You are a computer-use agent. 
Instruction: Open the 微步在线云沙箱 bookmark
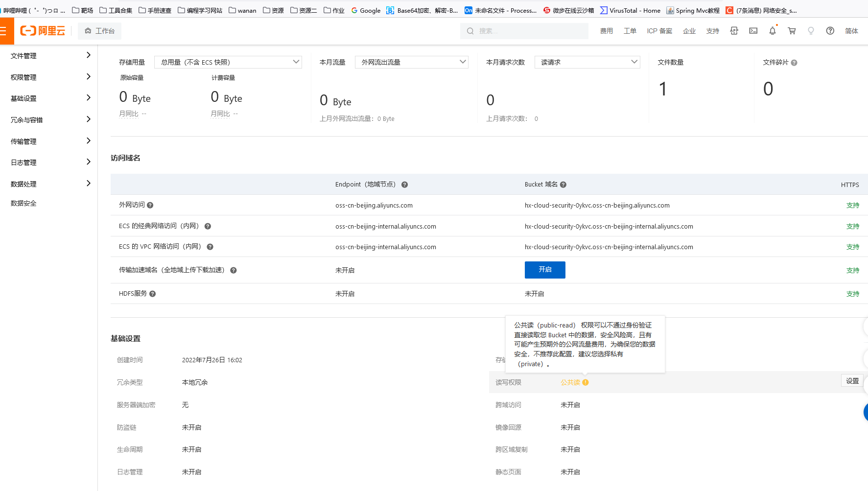point(569,10)
